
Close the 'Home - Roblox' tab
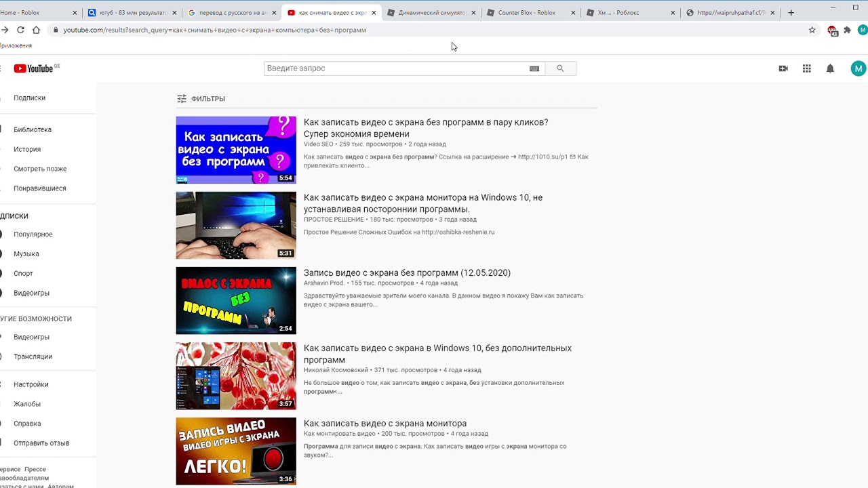[75, 12]
